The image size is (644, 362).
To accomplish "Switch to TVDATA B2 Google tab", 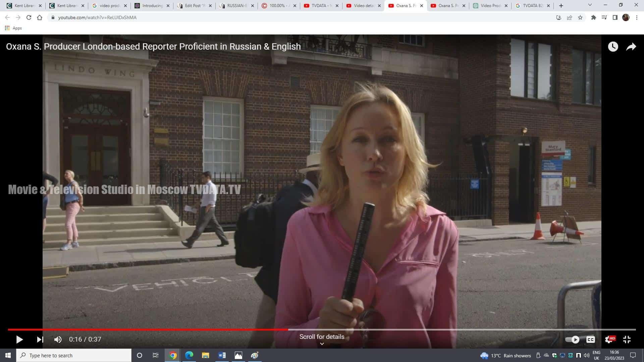I will (533, 6).
